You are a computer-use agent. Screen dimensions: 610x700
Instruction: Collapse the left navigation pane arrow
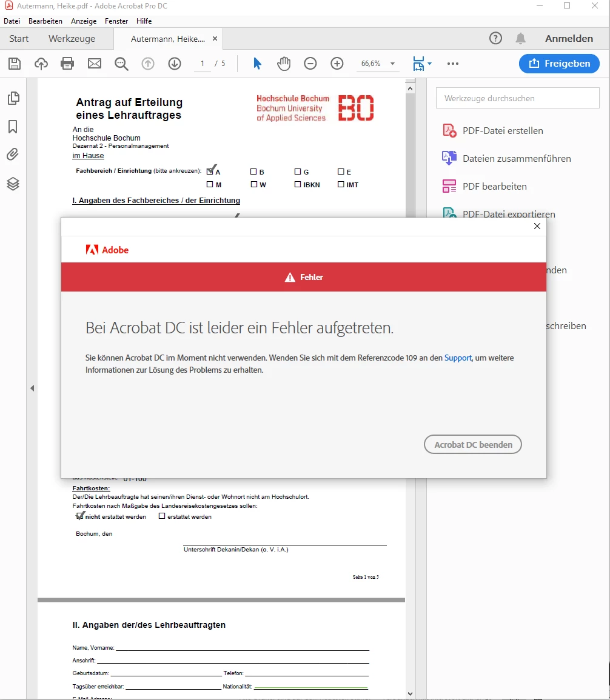(x=32, y=388)
